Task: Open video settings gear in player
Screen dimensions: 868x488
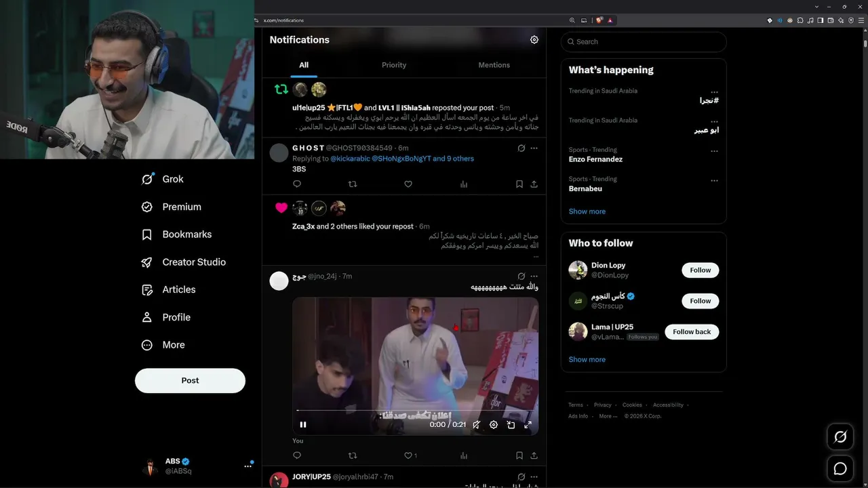Action: coord(494,425)
